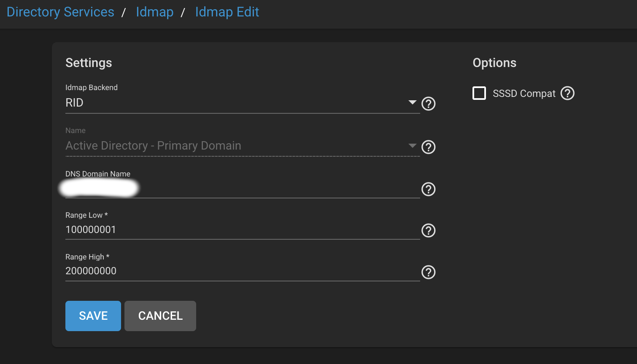637x364 pixels.
Task: Show help tooltip for Range Low
Action: [x=428, y=230]
